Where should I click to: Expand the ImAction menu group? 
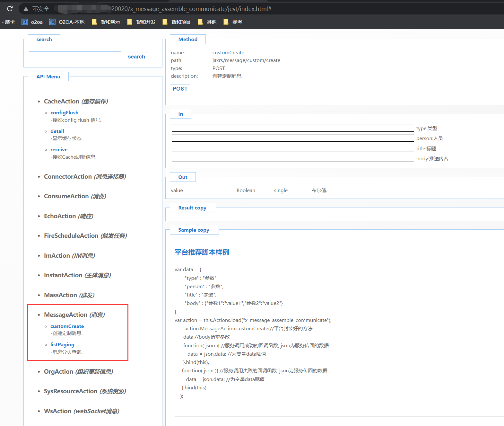pyautogui.click(x=70, y=256)
